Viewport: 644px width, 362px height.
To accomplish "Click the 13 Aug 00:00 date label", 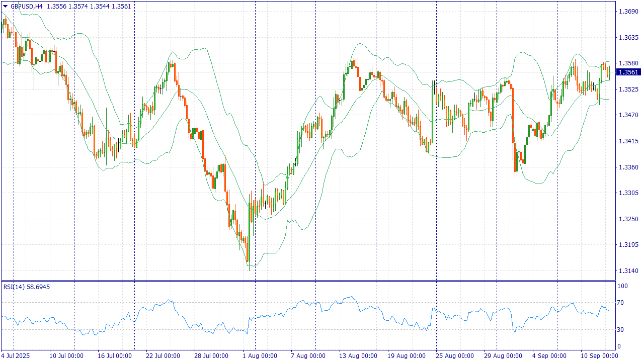I will click(x=358, y=356).
